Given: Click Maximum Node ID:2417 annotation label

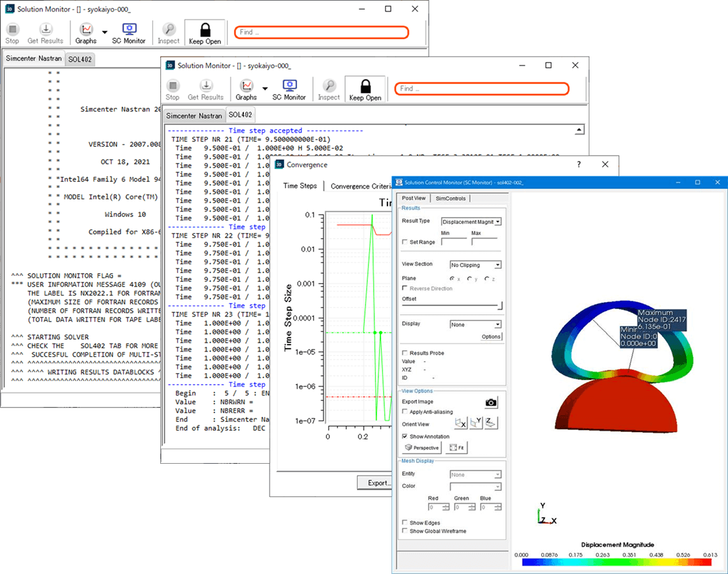Looking at the screenshot, I should (x=661, y=320).
